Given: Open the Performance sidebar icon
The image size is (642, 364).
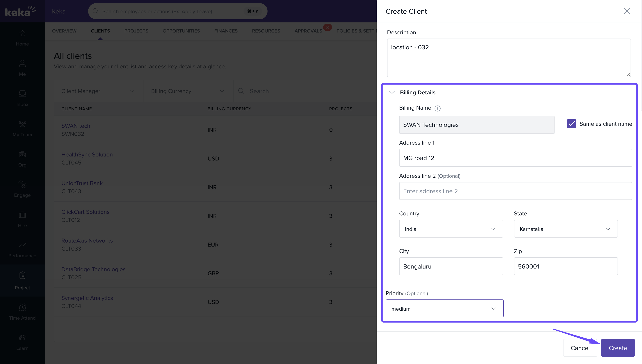Looking at the screenshot, I should pos(22,249).
